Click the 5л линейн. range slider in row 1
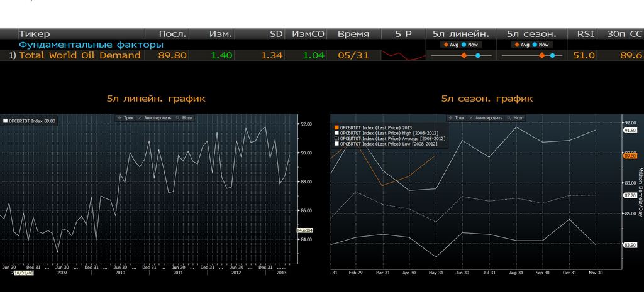The image size is (644, 292). coord(461,55)
